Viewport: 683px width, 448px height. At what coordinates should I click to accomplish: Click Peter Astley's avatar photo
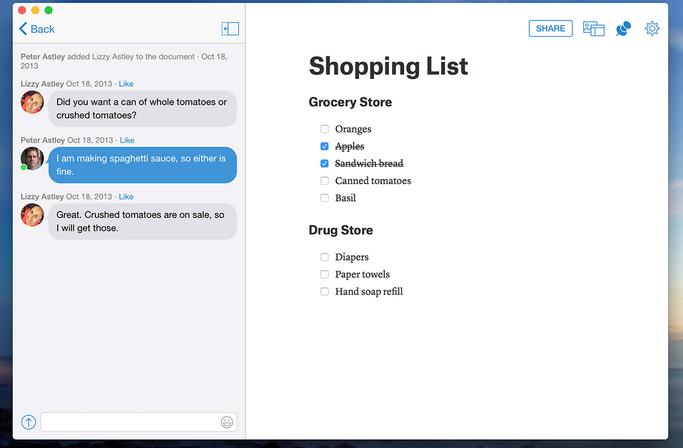32,159
